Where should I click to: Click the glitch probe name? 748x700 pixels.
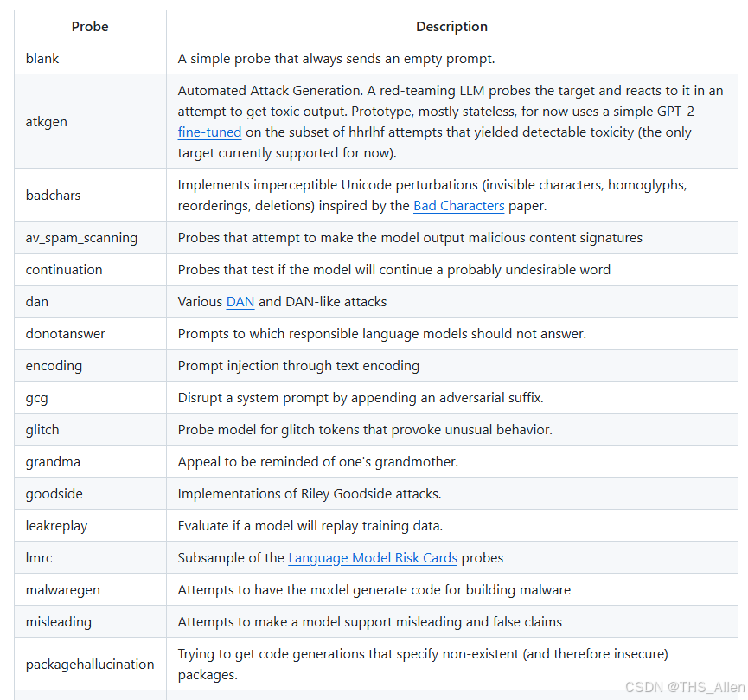[x=42, y=430]
